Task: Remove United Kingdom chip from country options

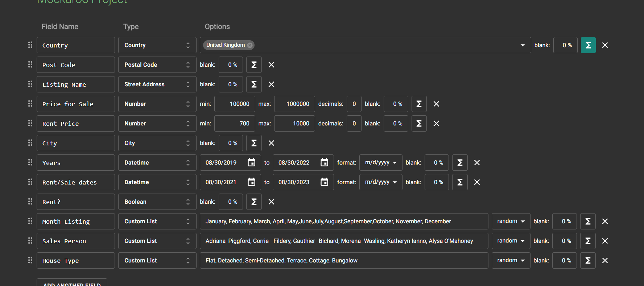Action: point(250,45)
